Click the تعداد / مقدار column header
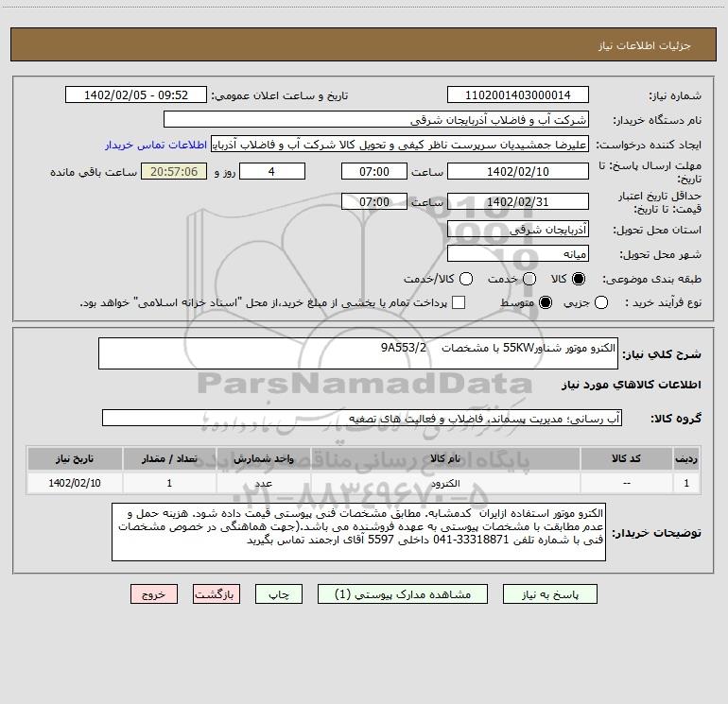Image resolution: width=728 pixels, height=704 pixels. [169, 458]
